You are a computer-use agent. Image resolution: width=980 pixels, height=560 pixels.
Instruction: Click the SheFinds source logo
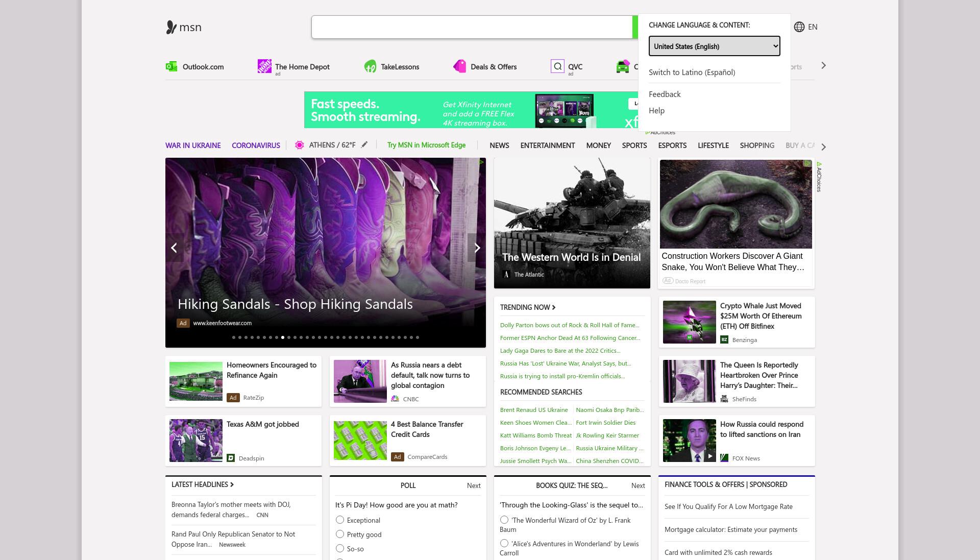724,399
